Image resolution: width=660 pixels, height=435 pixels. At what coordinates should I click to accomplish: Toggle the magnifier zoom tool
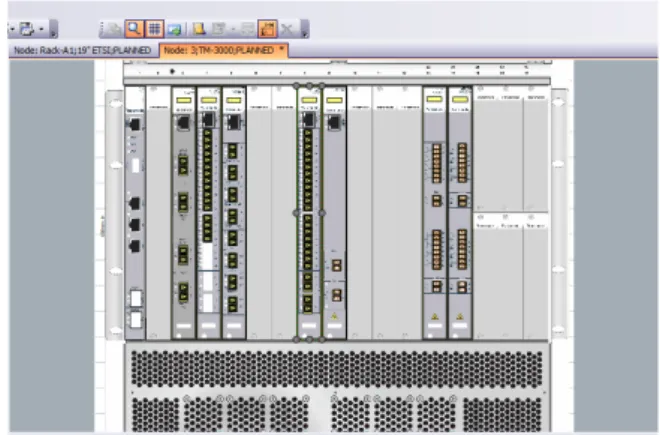point(134,29)
